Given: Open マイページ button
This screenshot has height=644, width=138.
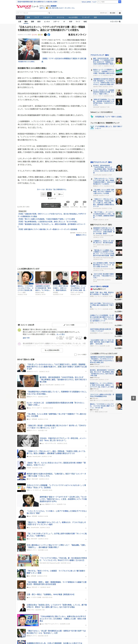Looking at the screenshot, I should point(103,13).
